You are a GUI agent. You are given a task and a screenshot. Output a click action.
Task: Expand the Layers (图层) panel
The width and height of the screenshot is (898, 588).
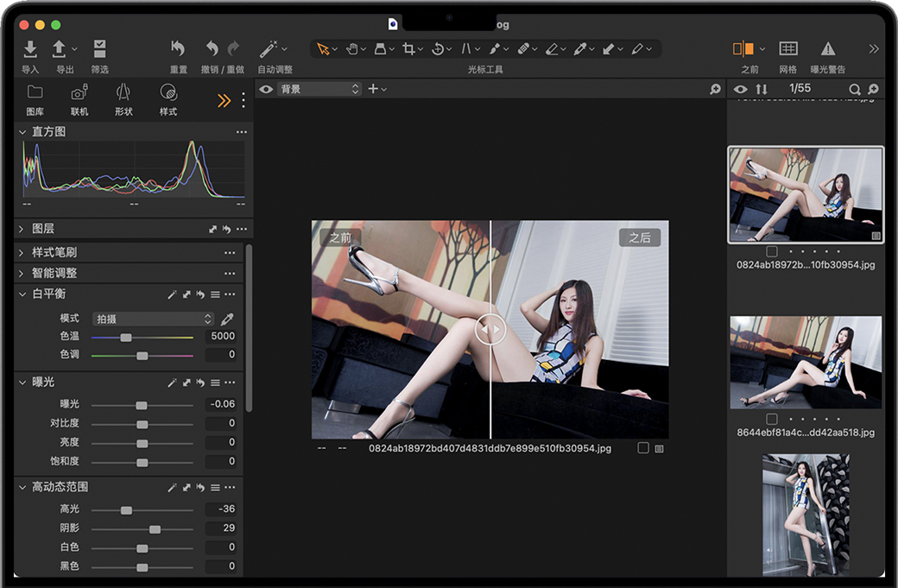pyautogui.click(x=22, y=229)
